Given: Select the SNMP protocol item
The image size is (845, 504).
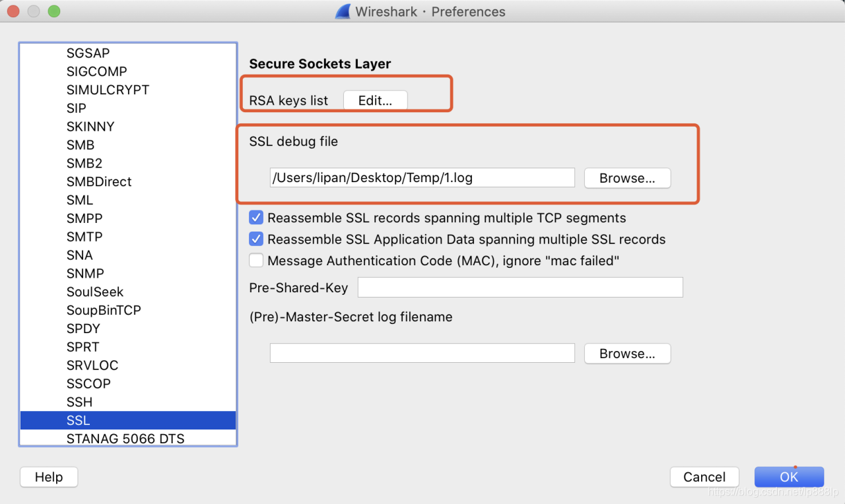Looking at the screenshot, I should [x=85, y=273].
